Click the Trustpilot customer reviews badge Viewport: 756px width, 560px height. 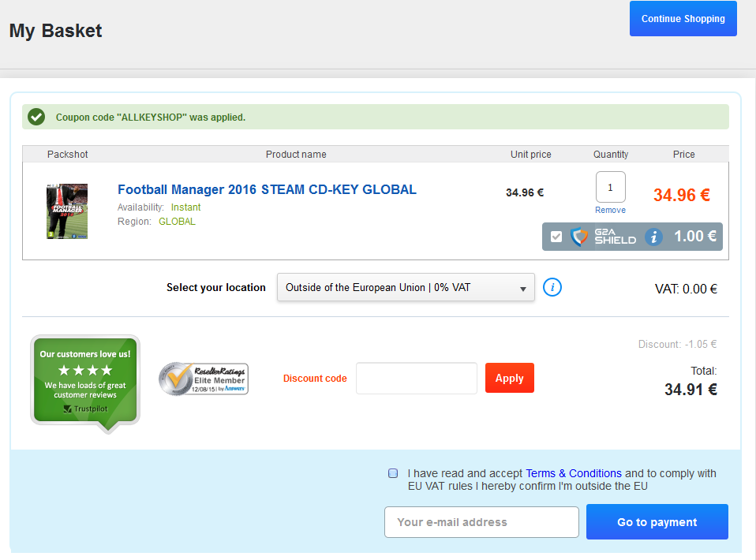[x=85, y=383]
